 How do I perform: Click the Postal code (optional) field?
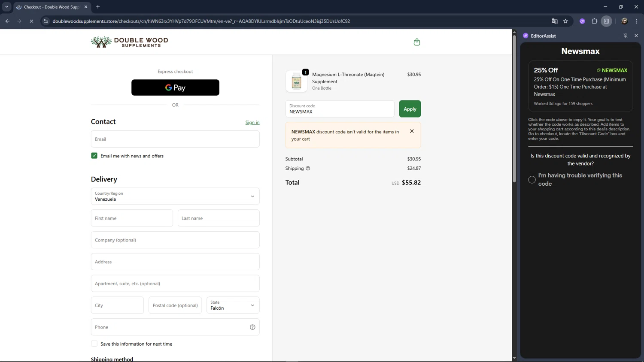[x=175, y=305]
